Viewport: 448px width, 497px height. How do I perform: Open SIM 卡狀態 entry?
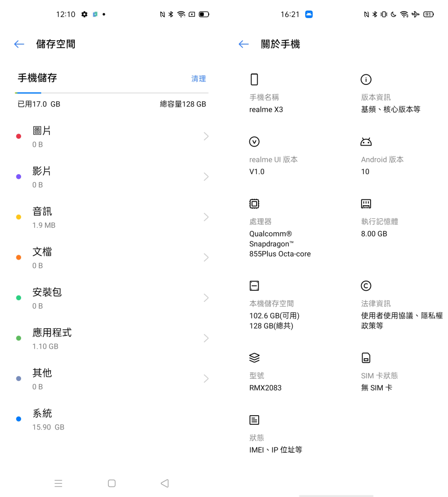pyautogui.click(x=379, y=381)
